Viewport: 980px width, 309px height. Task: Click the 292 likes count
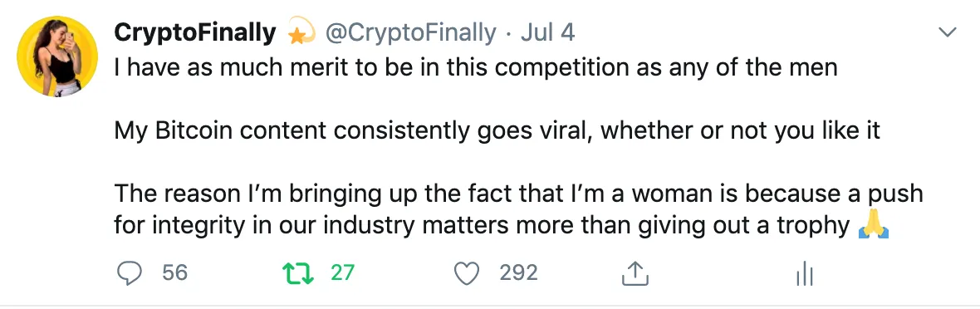click(x=518, y=272)
